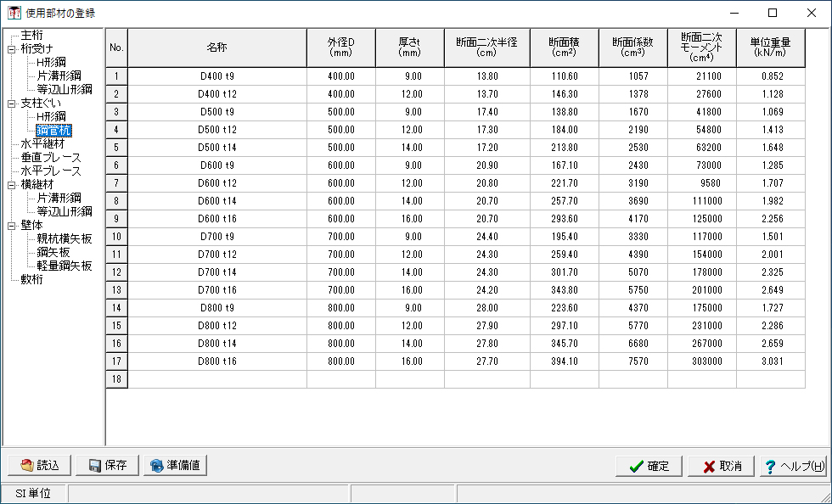Click moment of inertia value 303000

[x=702, y=361]
